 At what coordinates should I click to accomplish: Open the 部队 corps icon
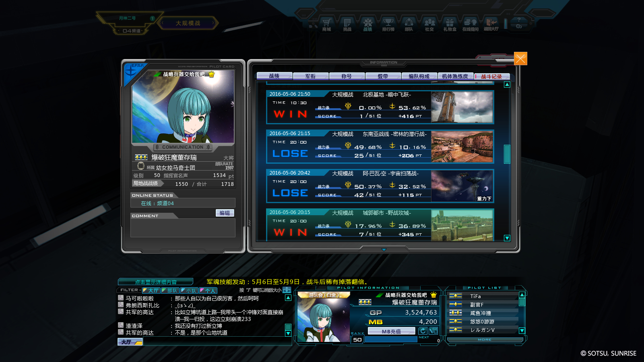(x=409, y=24)
